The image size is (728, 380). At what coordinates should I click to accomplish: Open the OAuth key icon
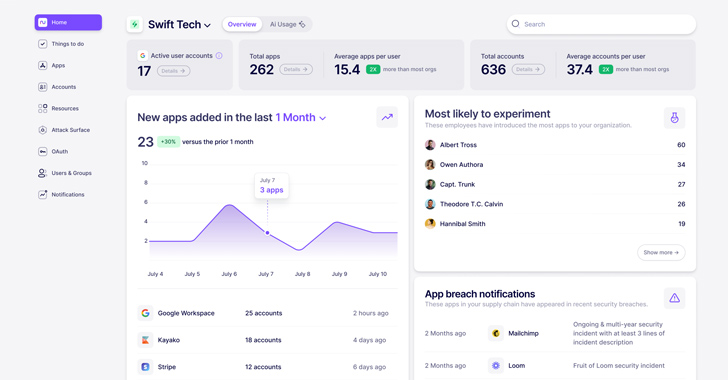click(42, 151)
